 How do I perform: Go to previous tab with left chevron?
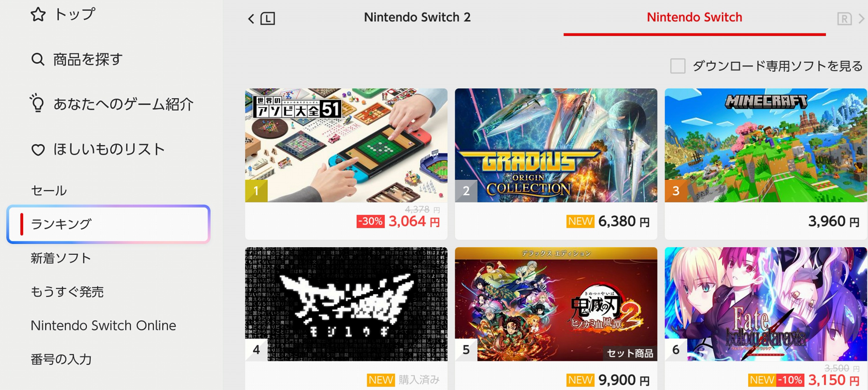pos(251,19)
